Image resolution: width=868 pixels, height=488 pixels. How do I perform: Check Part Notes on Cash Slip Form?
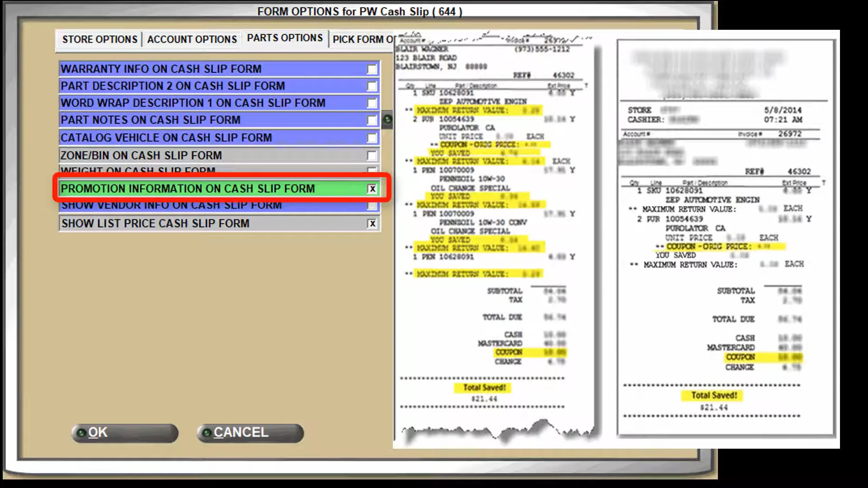372,120
